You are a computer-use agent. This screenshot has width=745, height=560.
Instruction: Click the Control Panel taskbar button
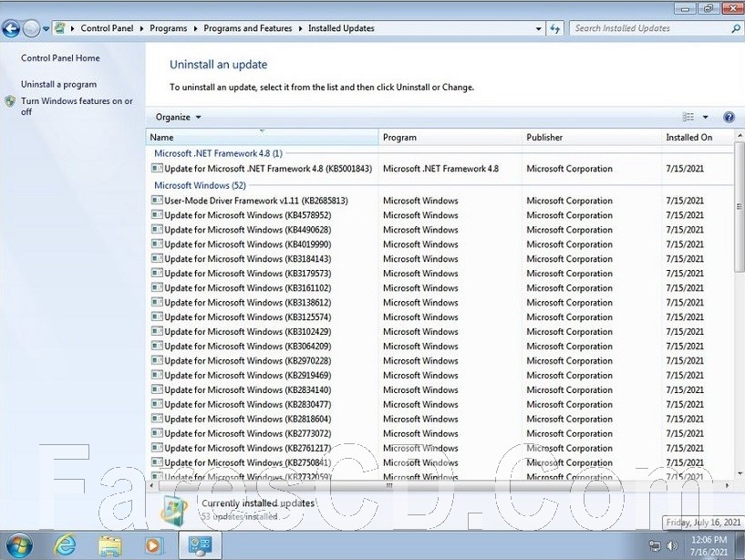point(200,545)
